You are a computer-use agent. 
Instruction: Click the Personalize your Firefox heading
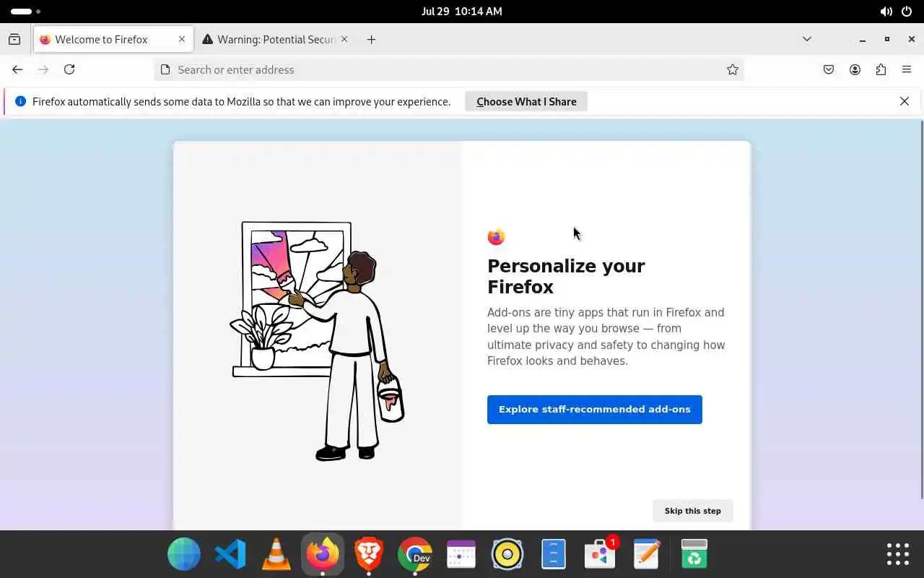(566, 277)
